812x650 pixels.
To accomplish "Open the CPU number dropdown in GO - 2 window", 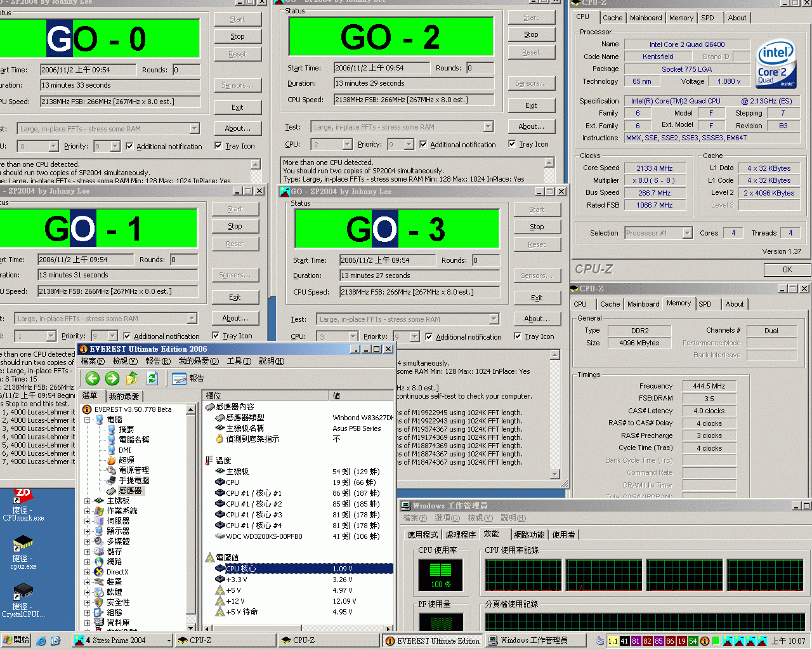I will coord(347,145).
